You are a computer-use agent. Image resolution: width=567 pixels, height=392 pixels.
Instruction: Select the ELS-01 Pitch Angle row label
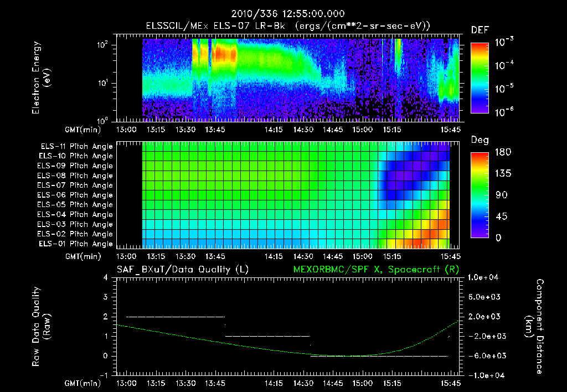click(76, 244)
